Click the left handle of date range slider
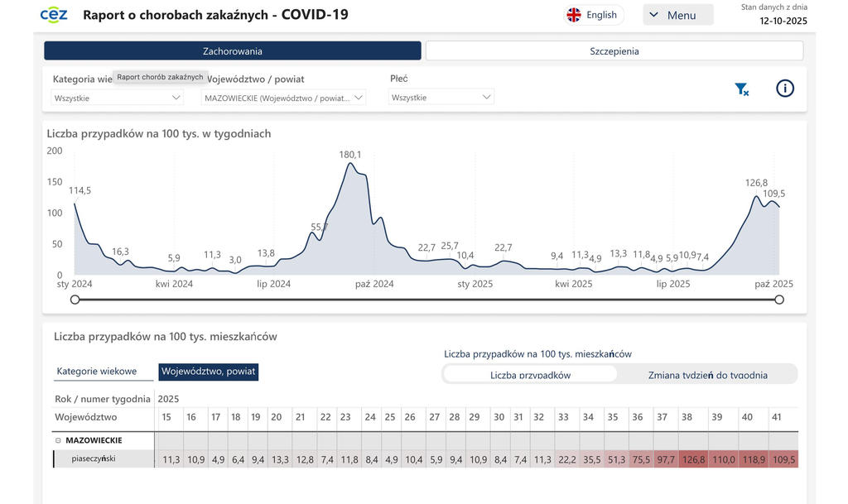 click(x=75, y=300)
